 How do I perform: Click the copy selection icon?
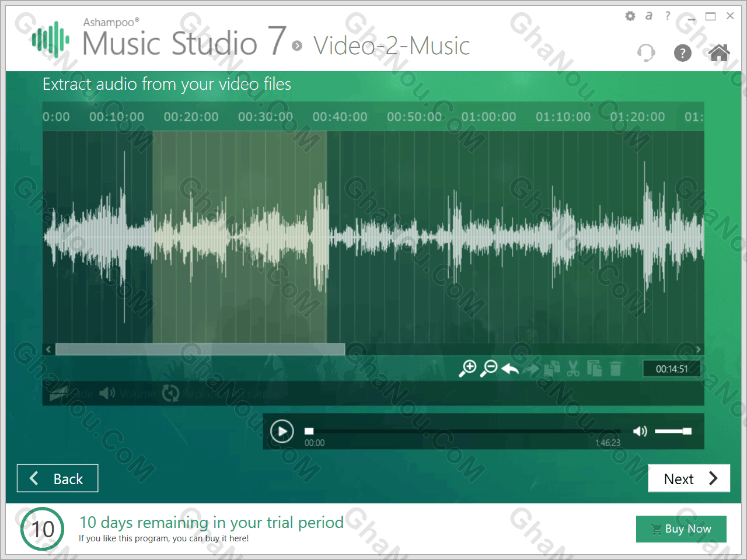(552, 369)
